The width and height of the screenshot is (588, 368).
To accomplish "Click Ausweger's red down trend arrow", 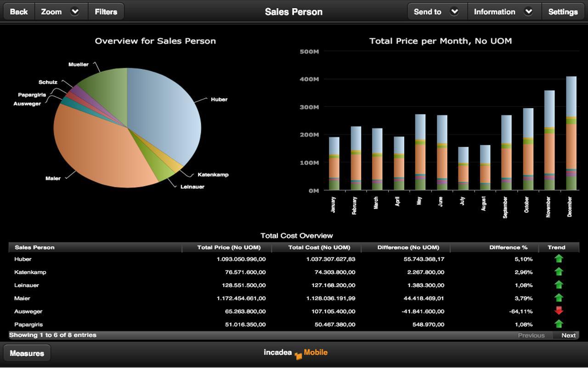I will click(559, 310).
